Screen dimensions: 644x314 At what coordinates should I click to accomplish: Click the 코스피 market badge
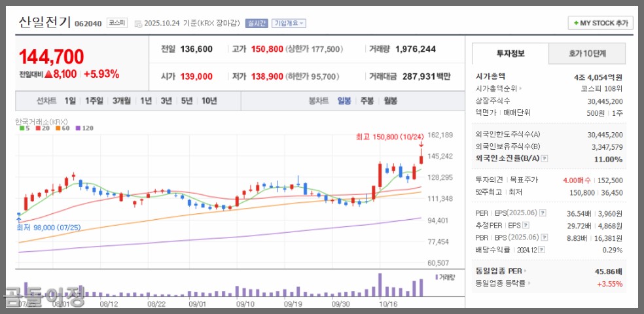pos(117,23)
